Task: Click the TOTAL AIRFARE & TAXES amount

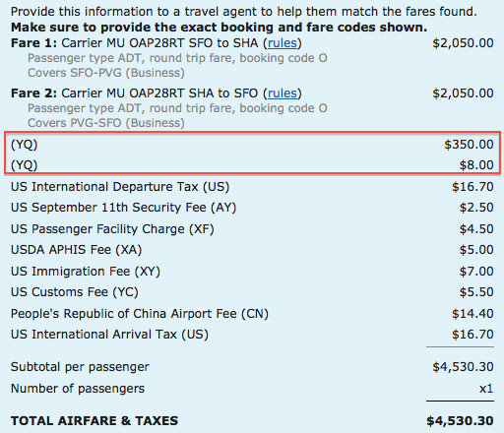Action: tap(460, 421)
